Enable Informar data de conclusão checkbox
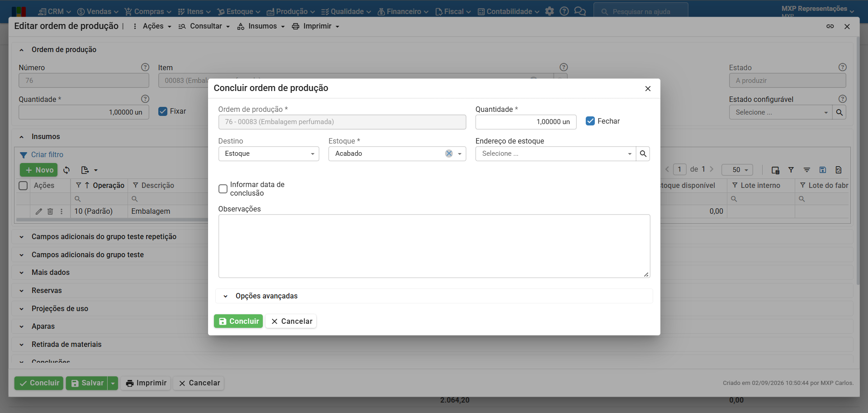The image size is (868, 413). tap(223, 189)
